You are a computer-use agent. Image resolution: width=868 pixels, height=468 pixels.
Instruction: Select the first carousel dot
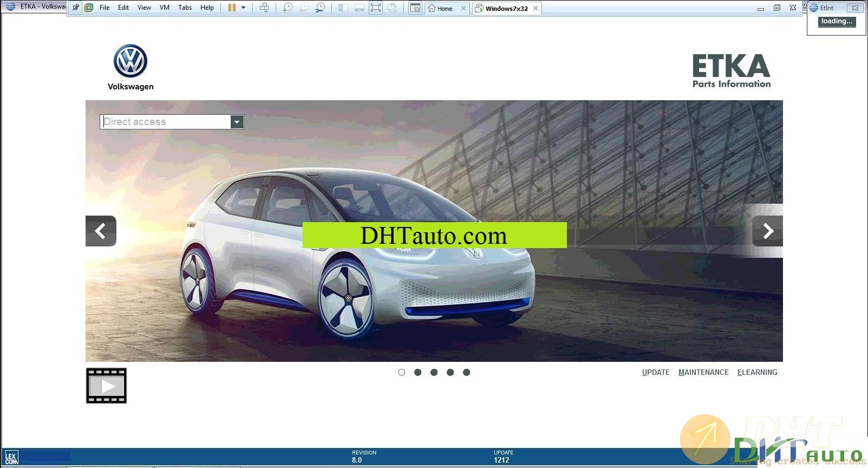point(401,372)
